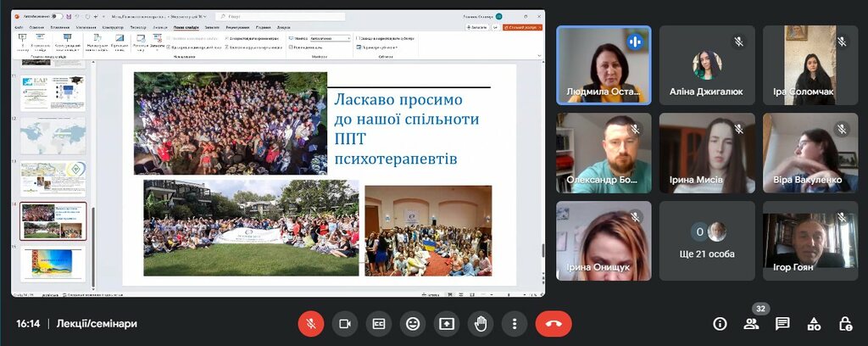
Task: Turn on the camera
Action: pyautogui.click(x=345, y=324)
